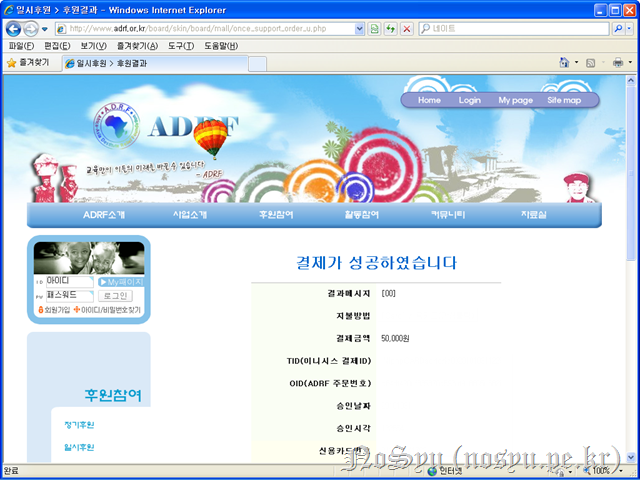The image size is (640, 480).
Task: Click the My page link in header
Action: click(x=515, y=100)
